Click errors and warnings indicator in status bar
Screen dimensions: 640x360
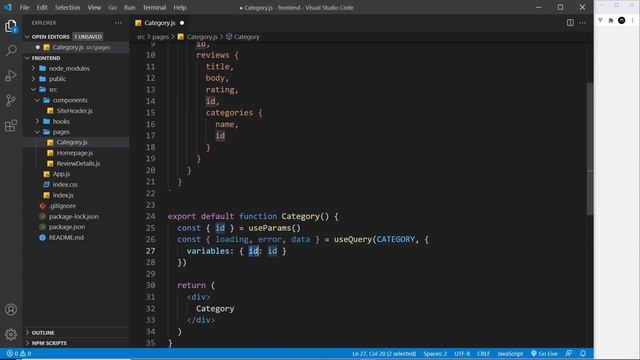[19, 353]
